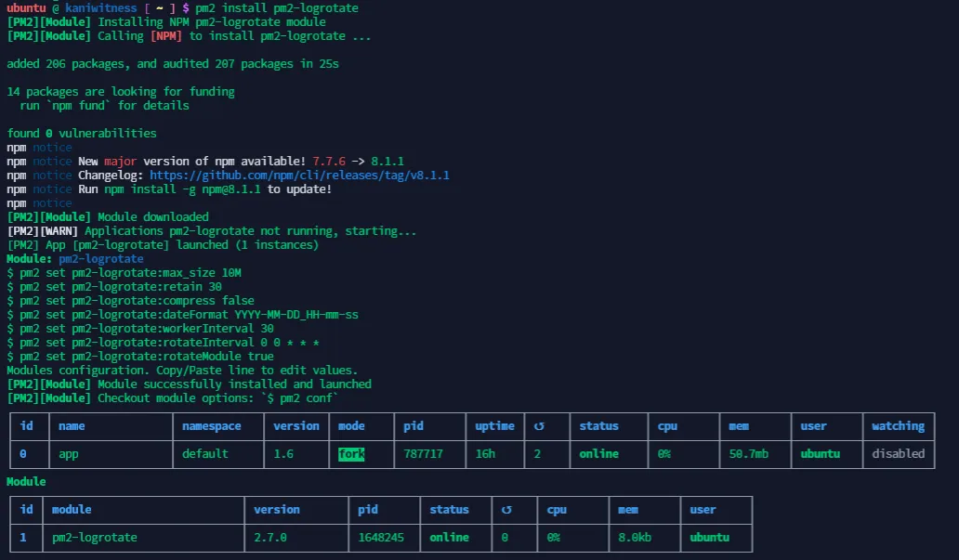
Task: Click 'Module: pm2-logrotate' line
Action: [75, 258]
